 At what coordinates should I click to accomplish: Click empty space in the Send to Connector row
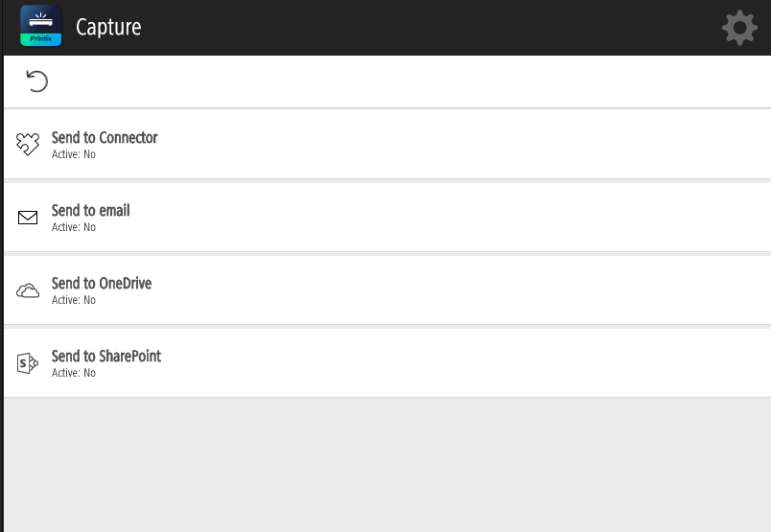(x=460, y=145)
